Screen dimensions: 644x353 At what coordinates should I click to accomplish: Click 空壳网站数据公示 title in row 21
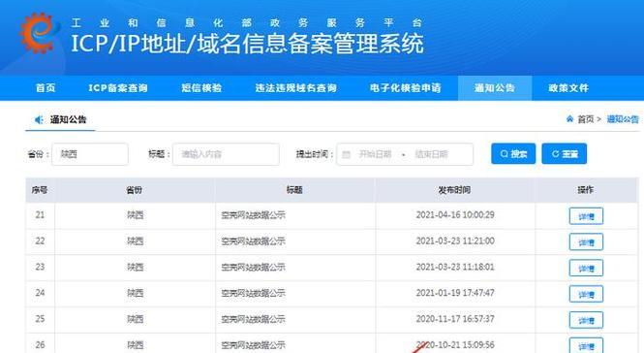[x=253, y=215]
